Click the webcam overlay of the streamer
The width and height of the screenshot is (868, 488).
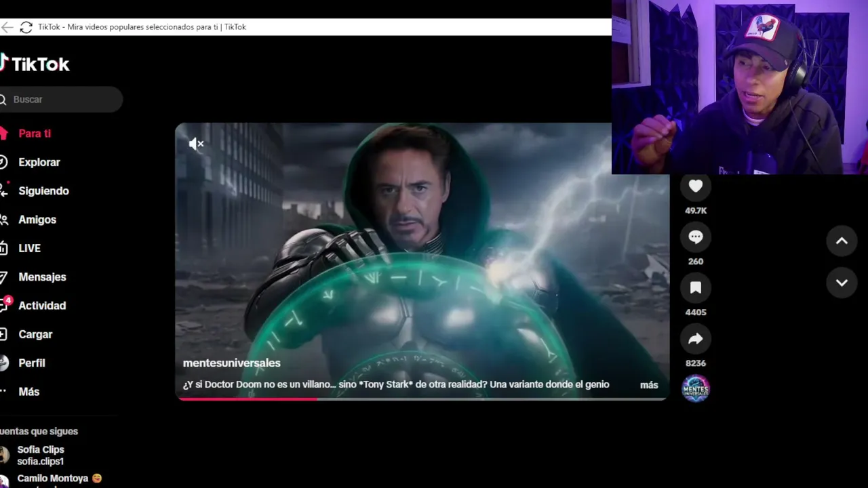coord(740,87)
